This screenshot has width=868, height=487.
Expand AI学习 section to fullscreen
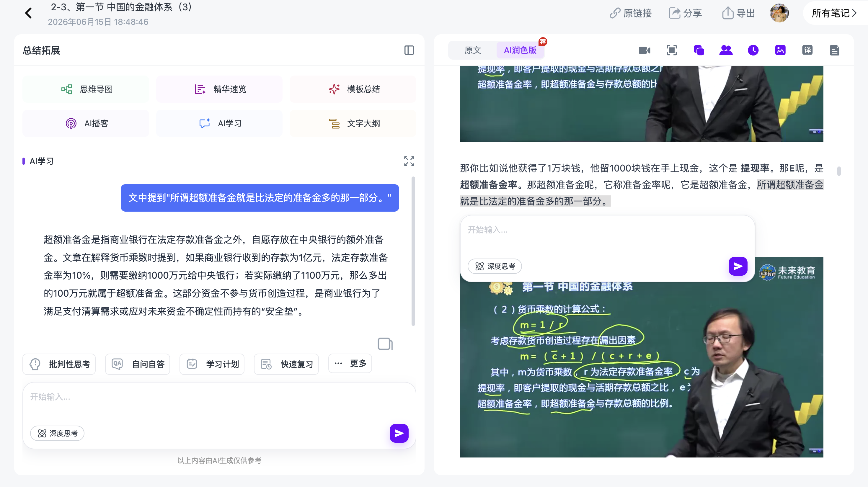point(409,161)
